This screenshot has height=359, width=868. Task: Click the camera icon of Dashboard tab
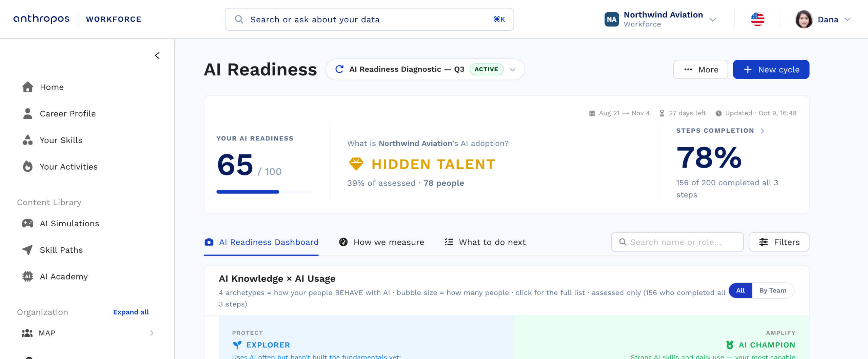pos(209,242)
